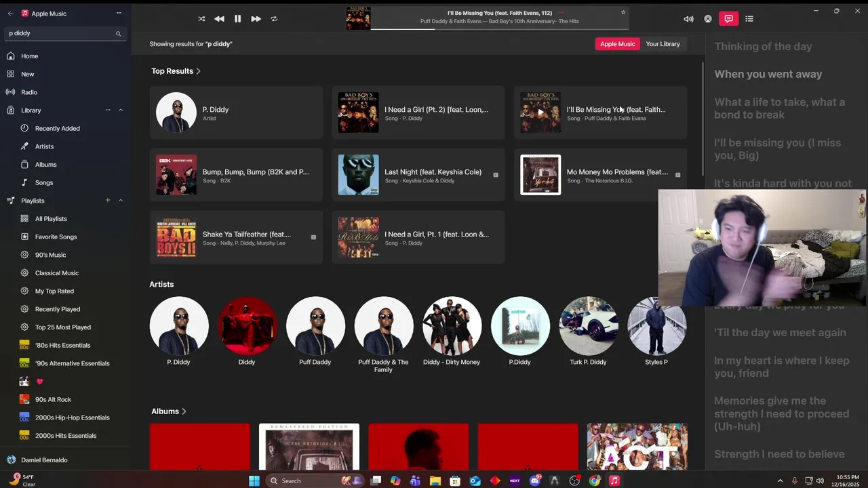Play I Need a Girl, Pt. 1 result
This screenshot has height=488, width=868.
418,237
